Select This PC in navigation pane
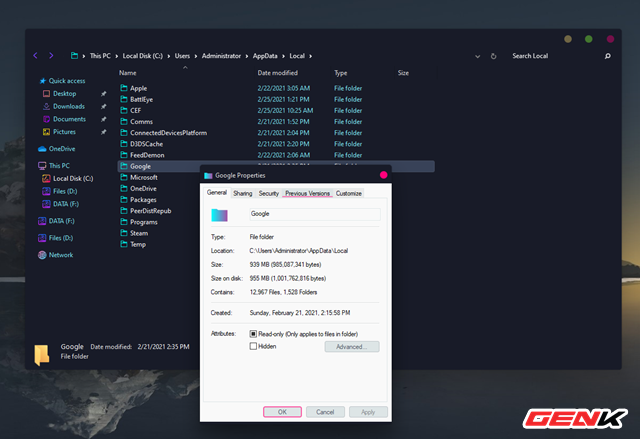Image resolution: width=640 pixels, height=439 pixels. tap(59, 166)
